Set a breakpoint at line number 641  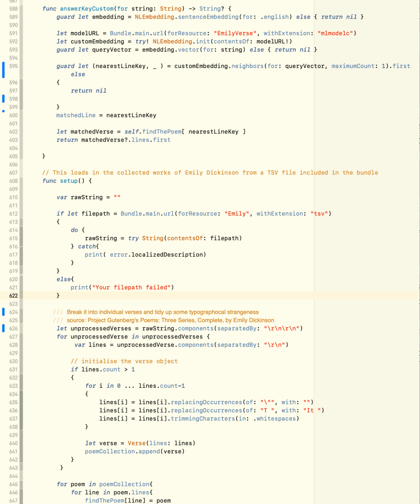click(x=13, y=451)
